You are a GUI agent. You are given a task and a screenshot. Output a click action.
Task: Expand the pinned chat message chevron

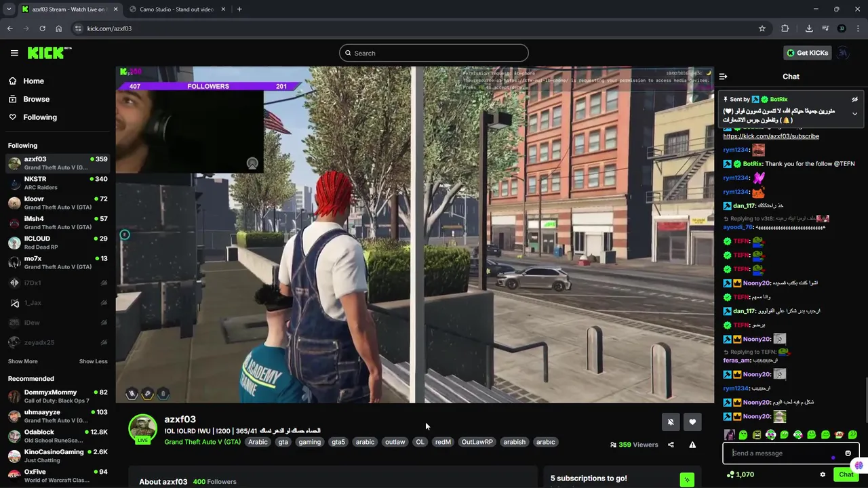854,114
